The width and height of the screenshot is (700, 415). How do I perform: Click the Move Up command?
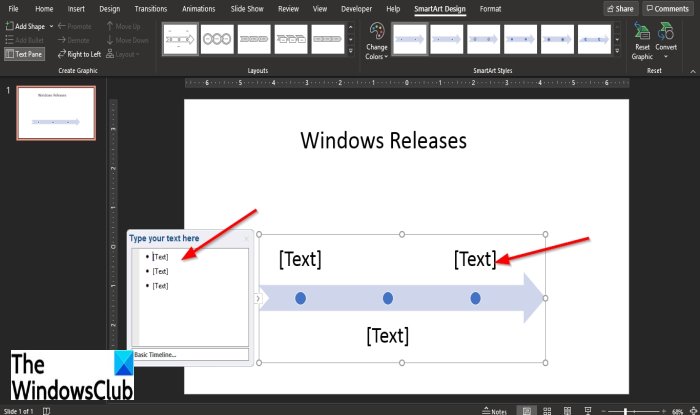(x=123, y=26)
